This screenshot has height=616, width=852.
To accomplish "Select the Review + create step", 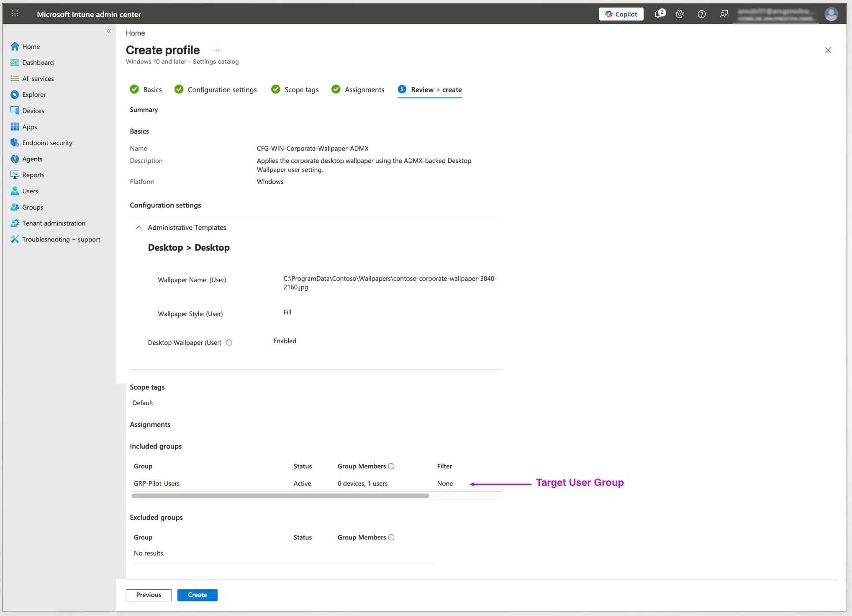I will coord(430,90).
